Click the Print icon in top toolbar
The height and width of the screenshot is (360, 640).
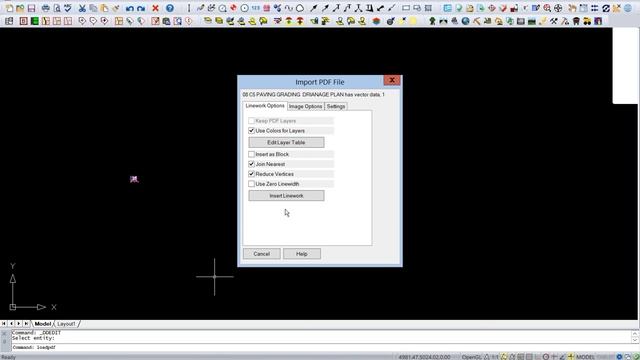(x=46, y=8)
